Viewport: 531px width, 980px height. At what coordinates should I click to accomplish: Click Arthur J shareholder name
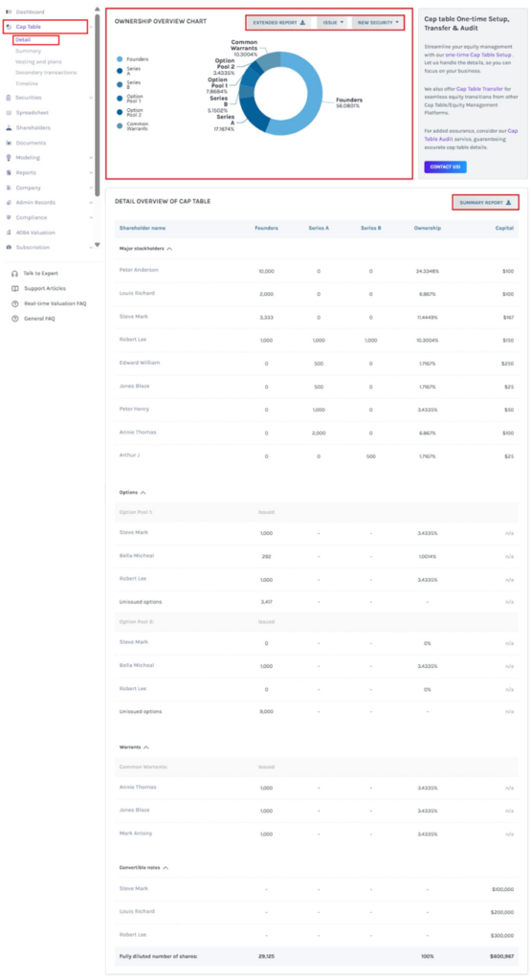click(x=129, y=455)
